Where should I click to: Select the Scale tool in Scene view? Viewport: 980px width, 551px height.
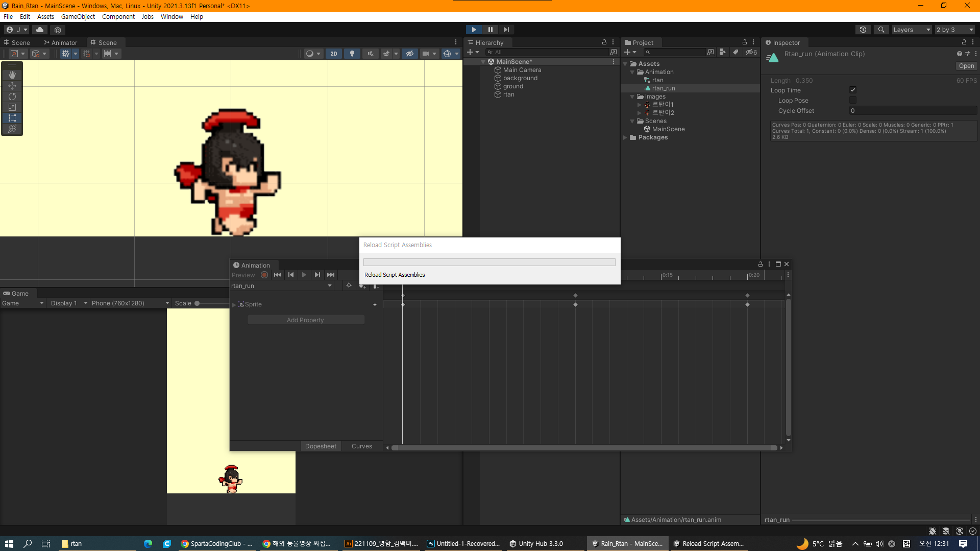pyautogui.click(x=12, y=107)
